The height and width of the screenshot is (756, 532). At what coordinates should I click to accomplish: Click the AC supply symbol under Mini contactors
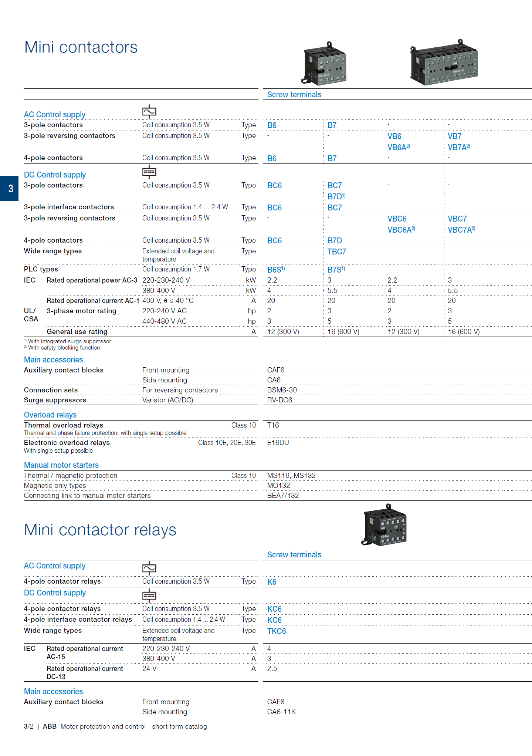pos(149,111)
